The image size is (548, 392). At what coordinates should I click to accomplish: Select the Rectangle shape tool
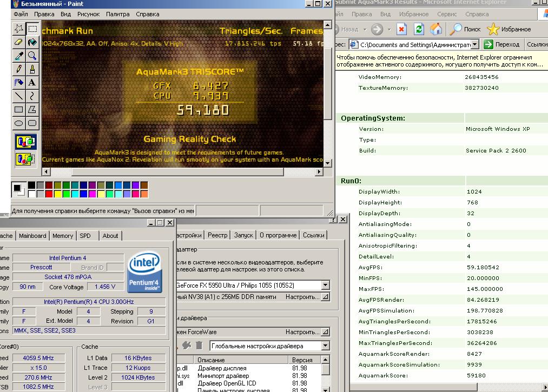coord(18,110)
